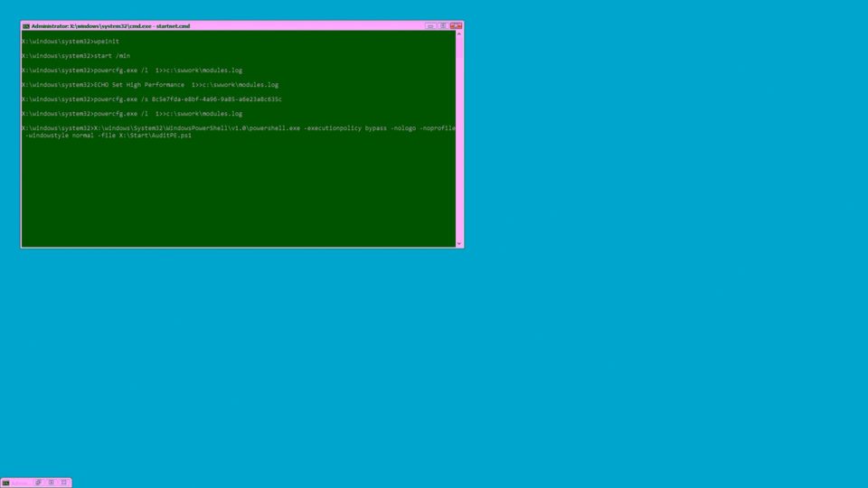Image resolution: width=868 pixels, height=488 pixels.
Task: Click the console scrollbar down arrow
Action: (x=459, y=243)
